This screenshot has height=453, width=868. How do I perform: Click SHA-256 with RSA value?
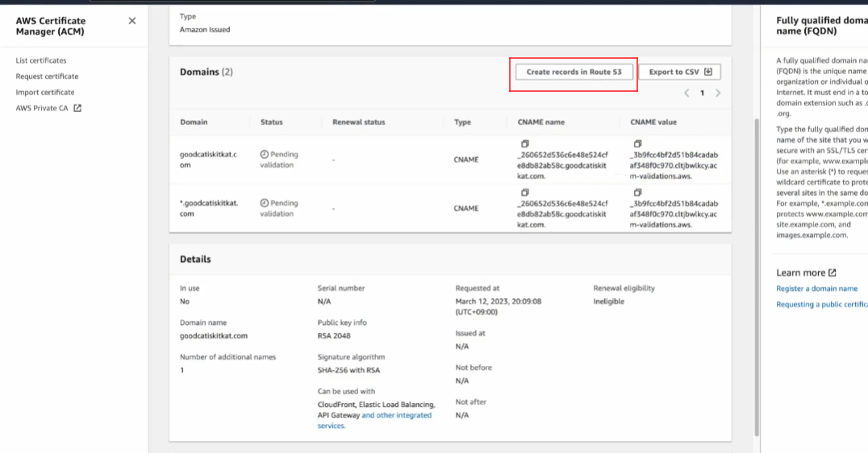tap(348, 371)
